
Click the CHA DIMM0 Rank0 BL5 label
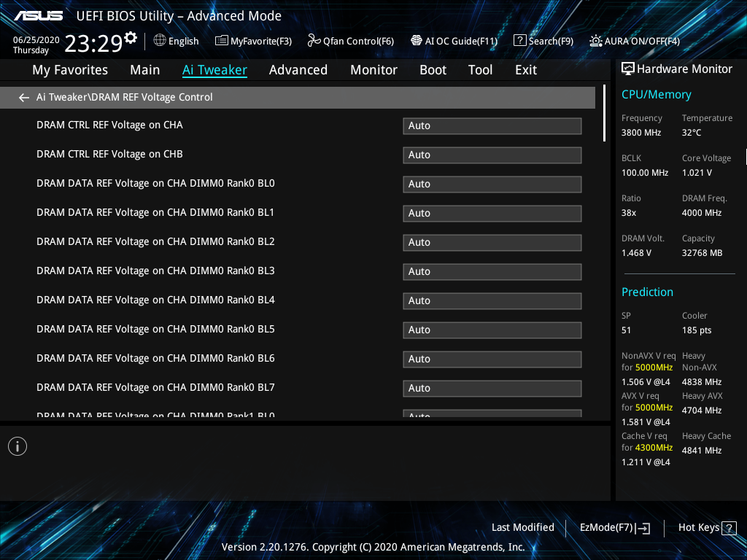[x=156, y=329]
